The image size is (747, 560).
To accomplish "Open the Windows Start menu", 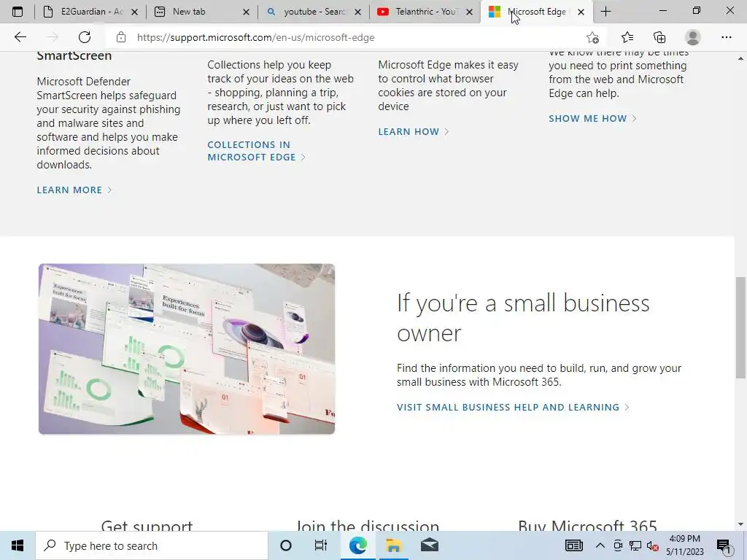I will pos(18,545).
